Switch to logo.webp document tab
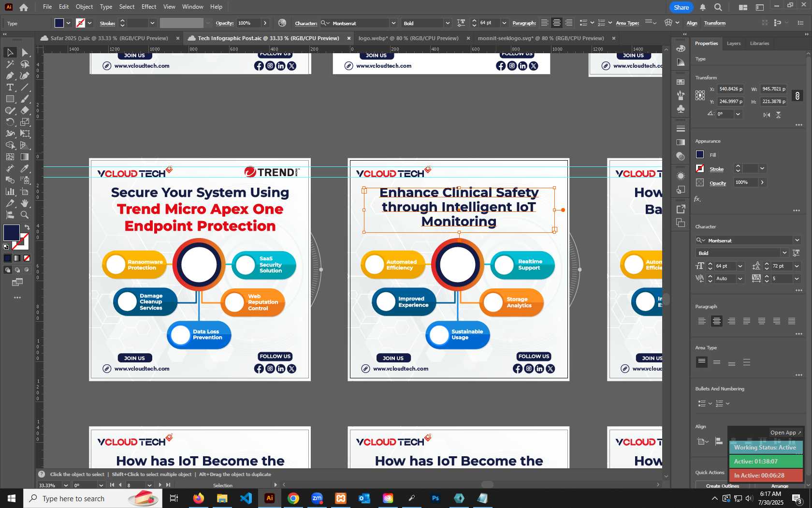Screen dimensions: 812x508 408,38
